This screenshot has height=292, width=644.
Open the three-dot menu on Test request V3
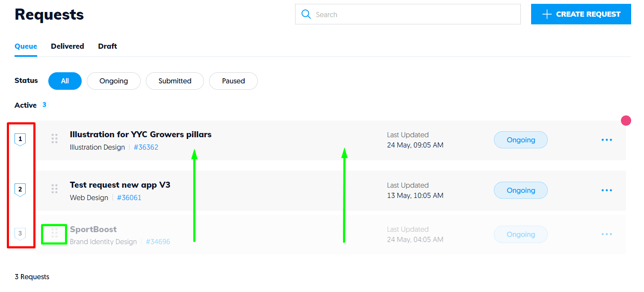point(606,190)
